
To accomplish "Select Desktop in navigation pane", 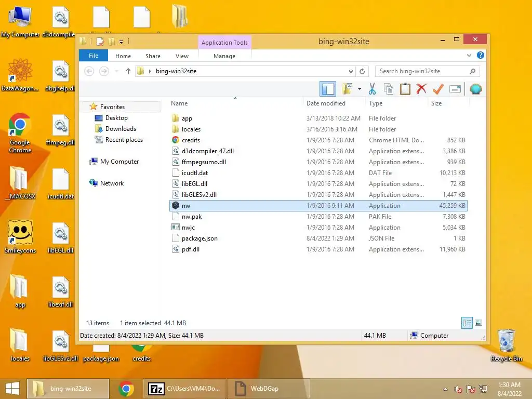I will pyautogui.click(x=116, y=118).
